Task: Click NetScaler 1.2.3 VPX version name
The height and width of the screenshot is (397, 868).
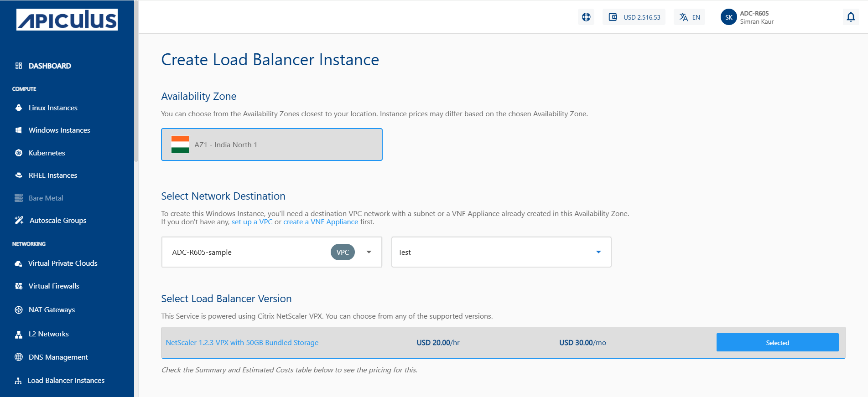Action: pyautogui.click(x=242, y=342)
